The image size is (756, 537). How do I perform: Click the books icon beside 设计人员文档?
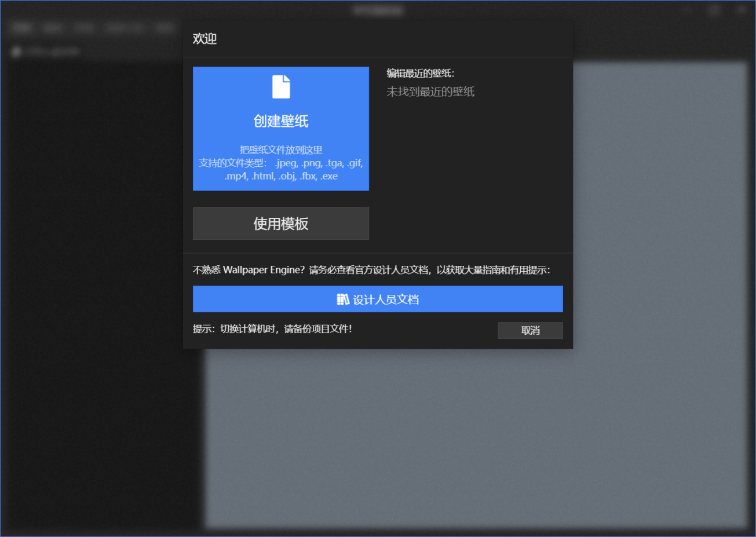click(343, 299)
